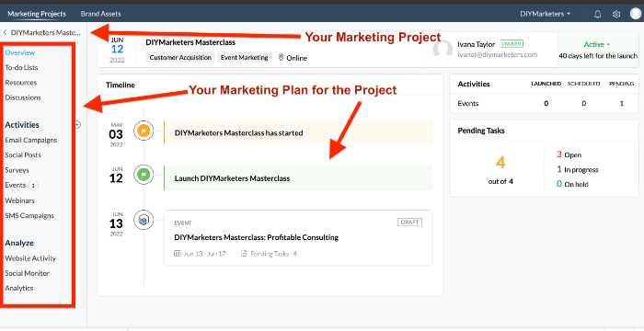Click the JUN 12 launch date tile in header
This screenshot has height=331, width=644.
click(x=117, y=50)
